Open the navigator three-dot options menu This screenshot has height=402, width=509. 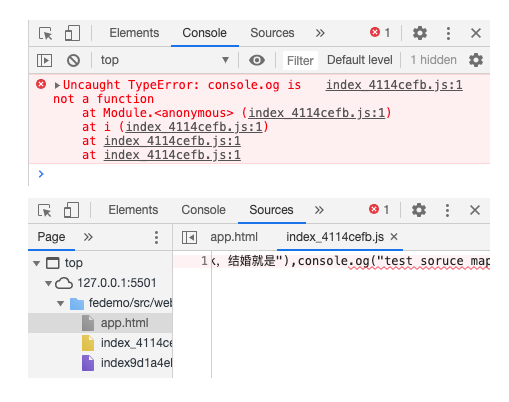[x=156, y=237]
